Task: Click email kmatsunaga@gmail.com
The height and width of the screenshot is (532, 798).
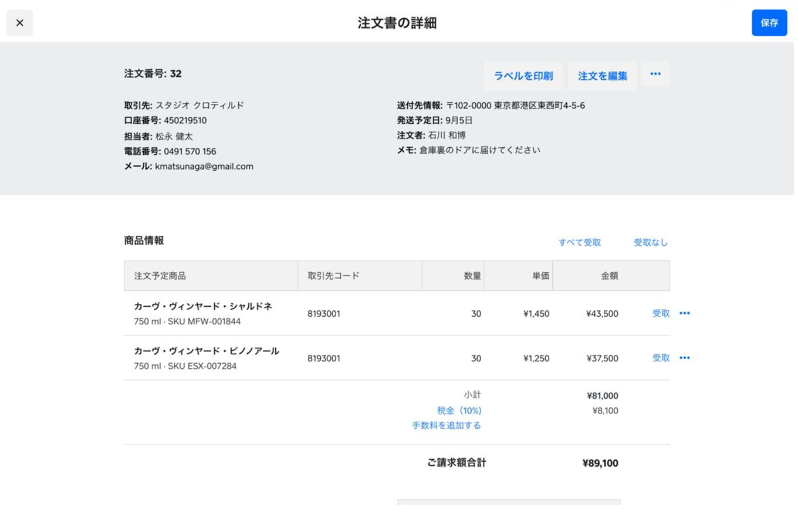Action: [x=204, y=167]
